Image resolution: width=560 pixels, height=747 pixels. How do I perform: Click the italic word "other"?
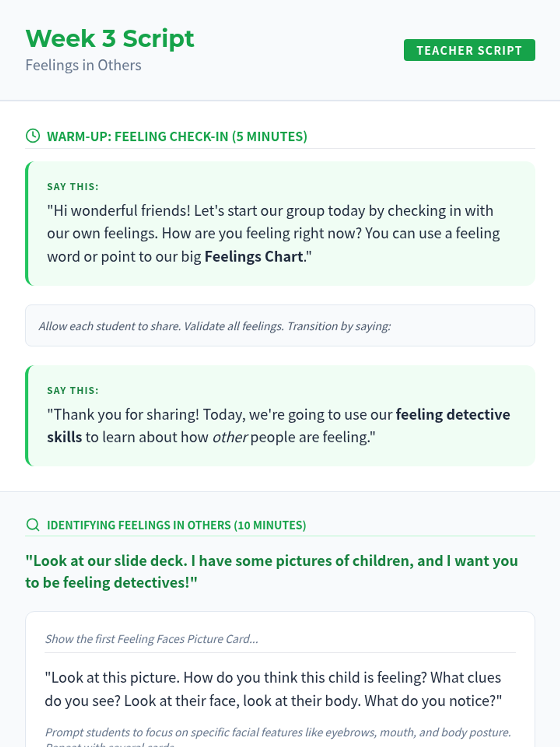point(230,437)
